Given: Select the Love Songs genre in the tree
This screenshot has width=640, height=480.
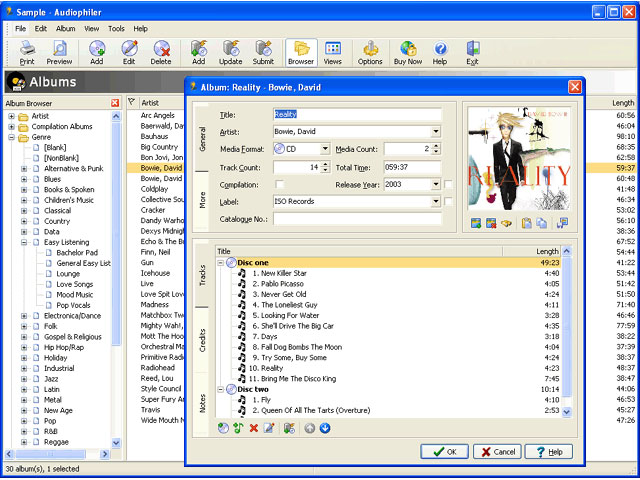Looking at the screenshot, I should [x=75, y=284].
